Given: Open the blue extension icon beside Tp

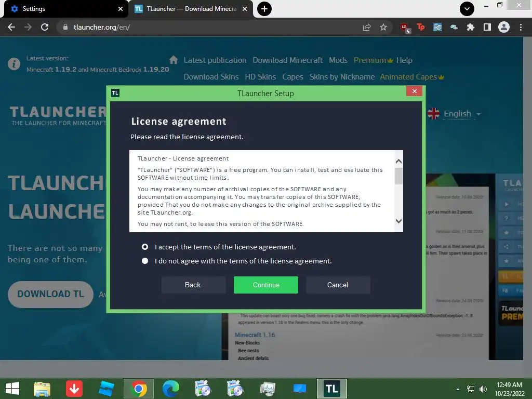Looking at the screenshot, I should pos(437,27).
